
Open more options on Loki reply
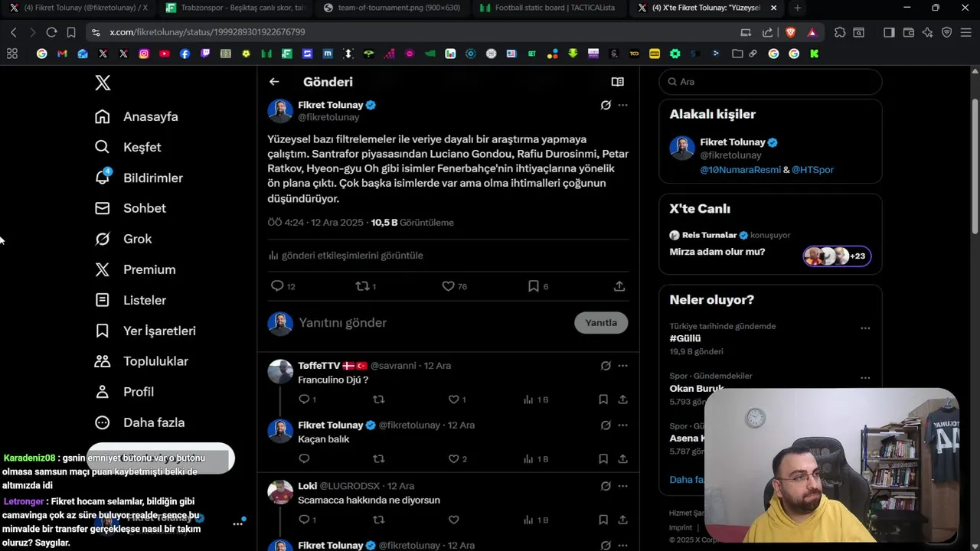[x=623, y=486]
